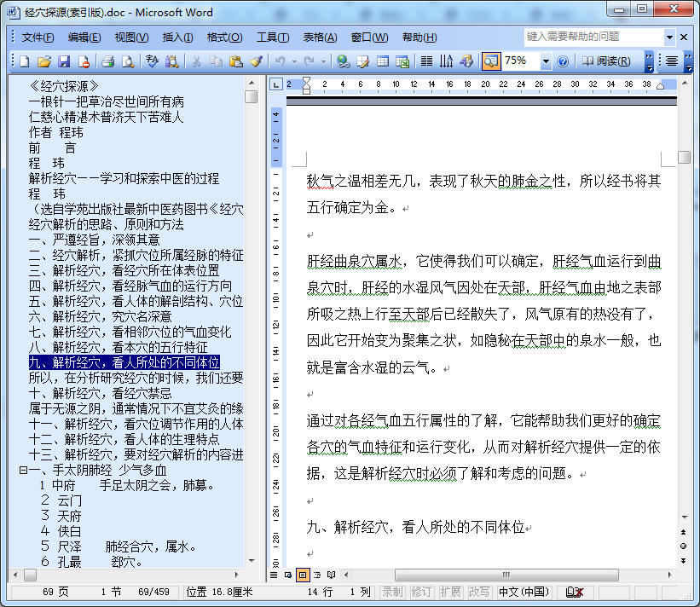The image size is (700, 607).
Task: Save the document with the floppy disk icon
Action: tap(64, 61)
